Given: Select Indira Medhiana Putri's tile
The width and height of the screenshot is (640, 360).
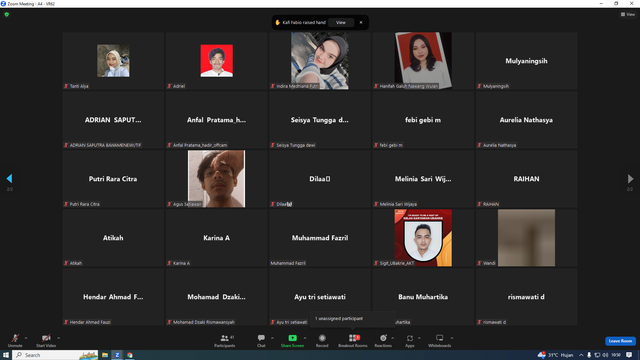Looking at the screenshot, I should coord(320,61).
